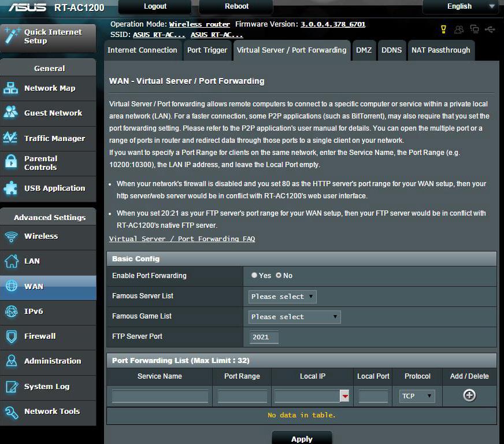Click the Traffic Manager graph icon

coord(10,138)
